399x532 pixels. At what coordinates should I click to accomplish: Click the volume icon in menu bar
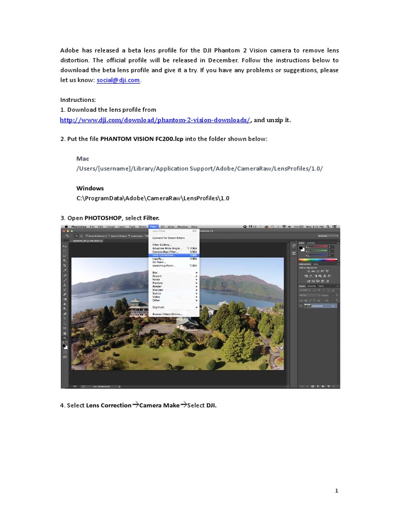[x=289, y=227]
